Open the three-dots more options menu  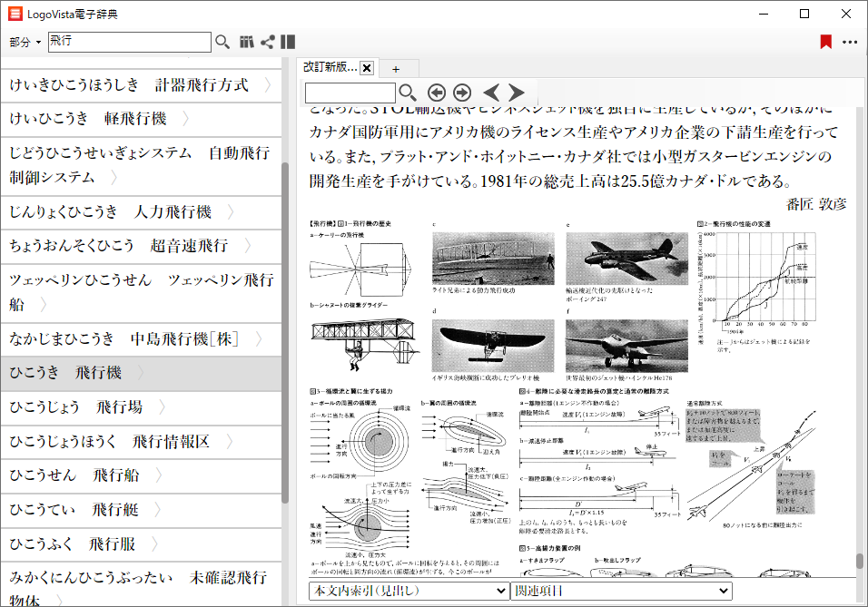(850, 42)
